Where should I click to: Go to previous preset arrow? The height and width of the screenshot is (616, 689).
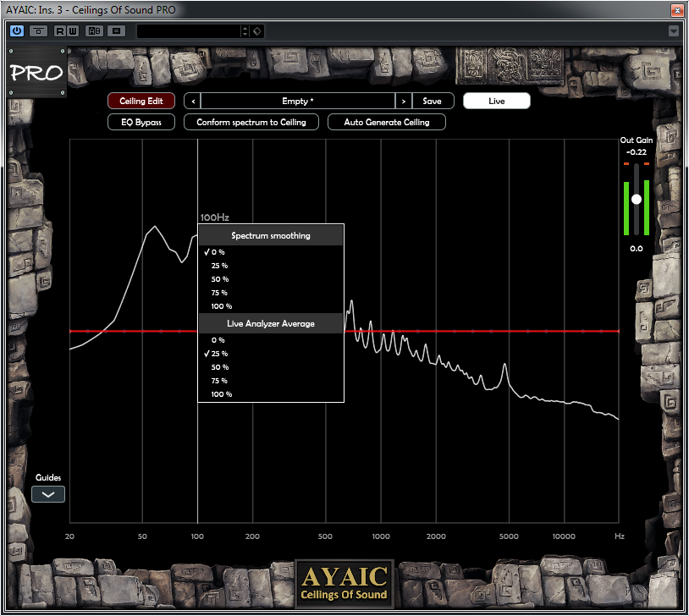[x=193, y=101]
